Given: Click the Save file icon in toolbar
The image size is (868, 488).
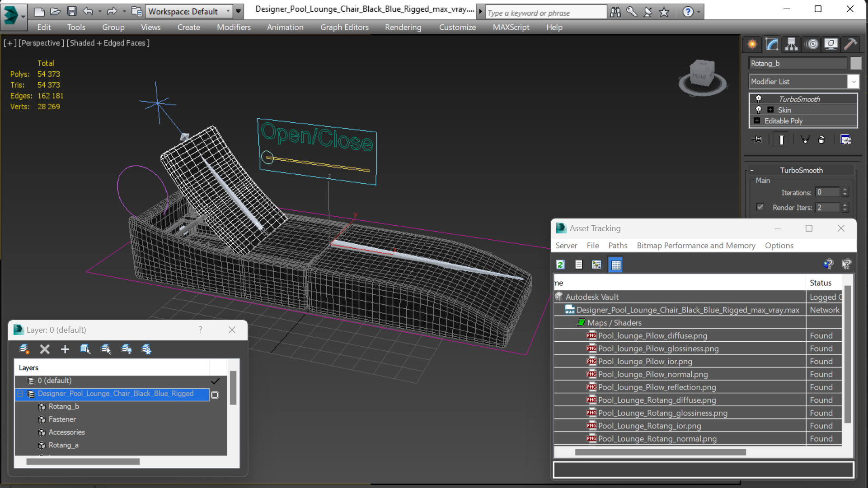Looking at the screenshot, I should point(71,11).
